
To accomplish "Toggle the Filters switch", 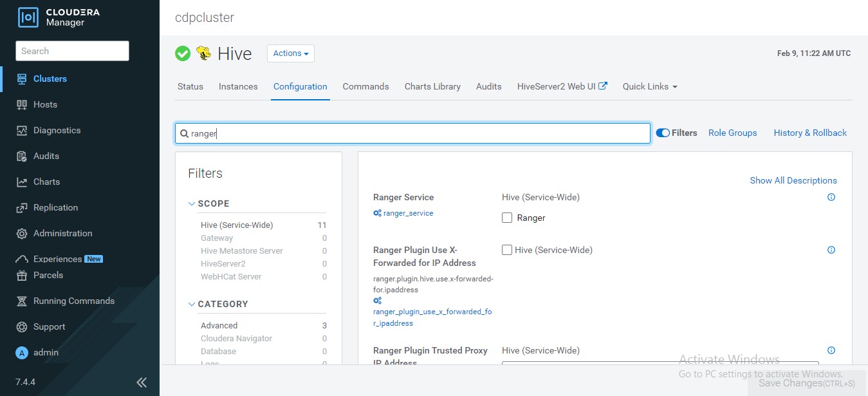I will pyautogui.click(x=663, y=133).
